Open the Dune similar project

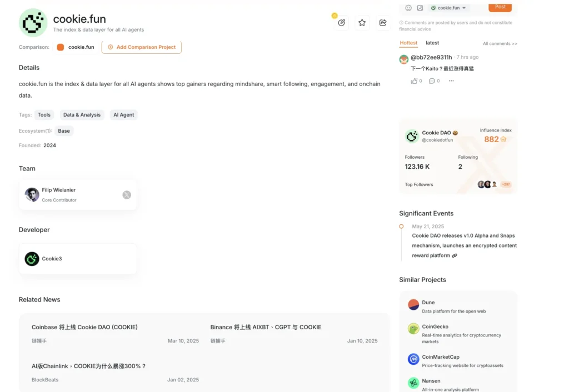coord(458,306)
